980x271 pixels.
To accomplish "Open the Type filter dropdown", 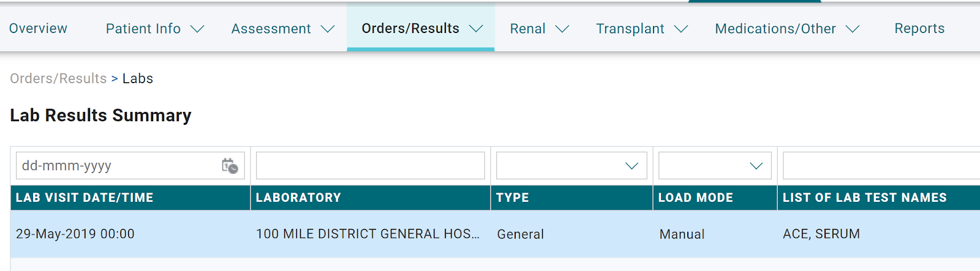I will tap(571, 166).
